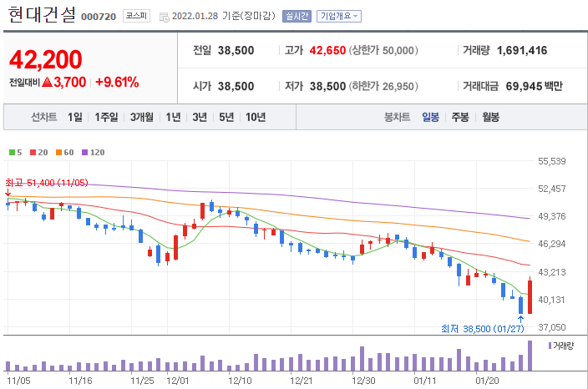
Task: Select the 10년 line chart
Action: tap(256, 118)
